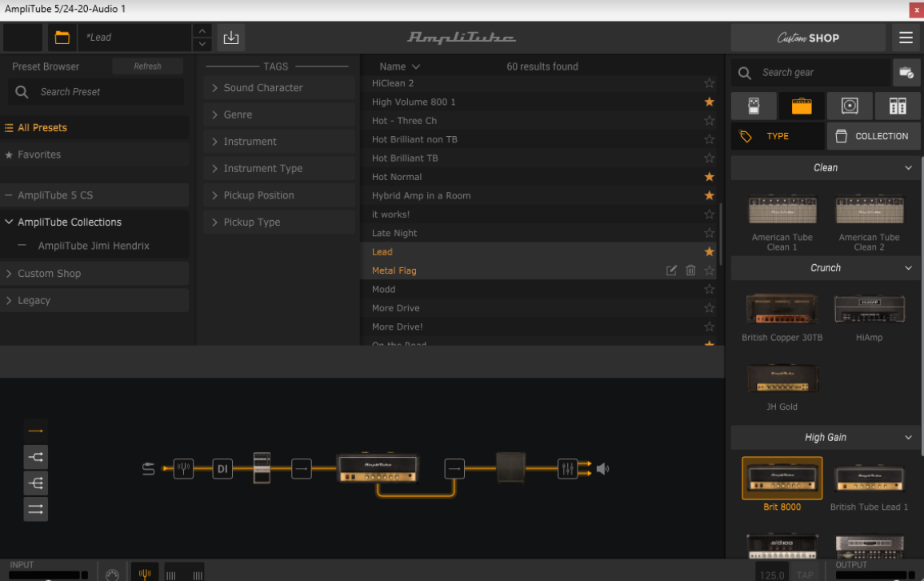Collapse the AmpliTube Collections tree
The width and height of the screenshot is (924, 581).
pos(9,222)
